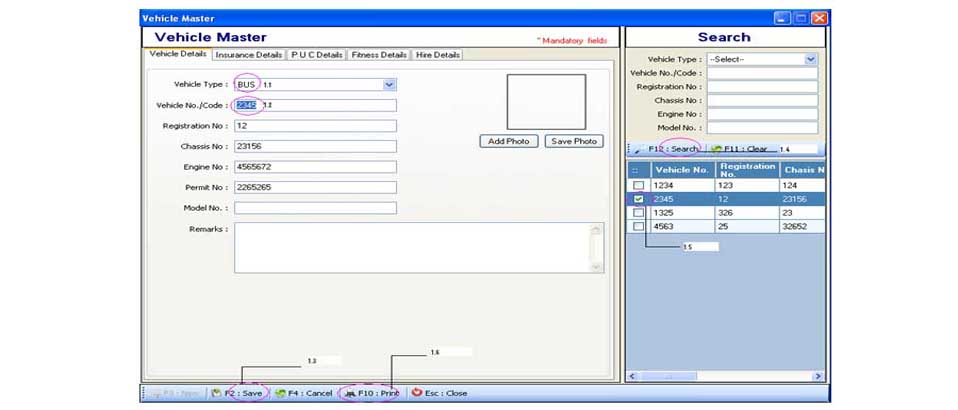The height and width of the screenshot is (410, 958).
Task: Expand the search Vehicle Type dropdown
Action: point(810,59)
